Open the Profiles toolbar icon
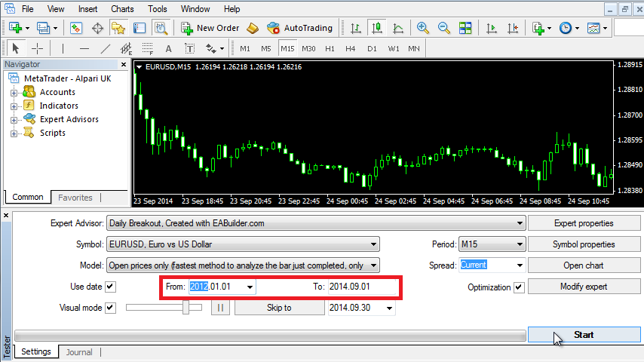 [x=43, y=28]
